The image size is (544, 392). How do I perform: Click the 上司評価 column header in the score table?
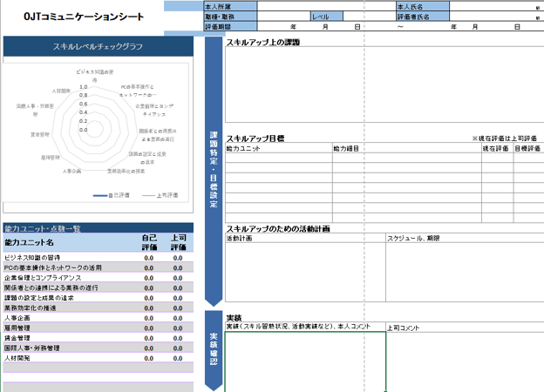pyautogui.click(x=179, y=242)
